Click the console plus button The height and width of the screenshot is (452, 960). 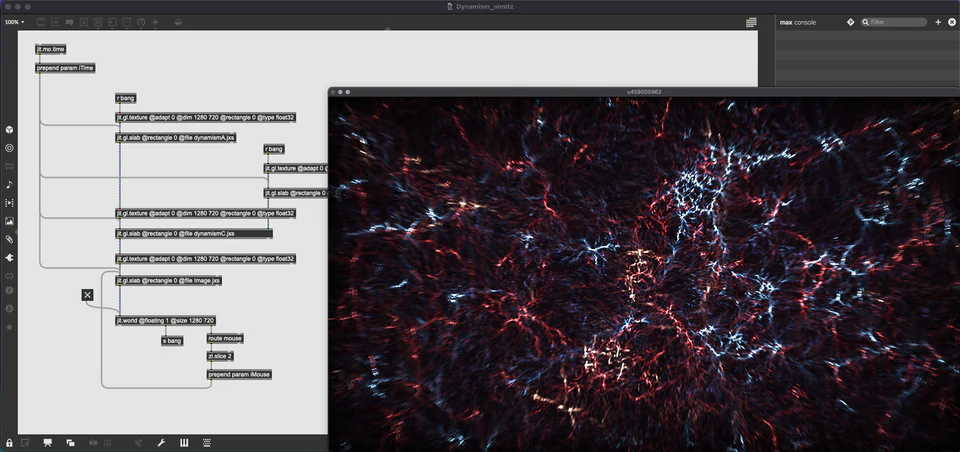click(x=938, y=22)
